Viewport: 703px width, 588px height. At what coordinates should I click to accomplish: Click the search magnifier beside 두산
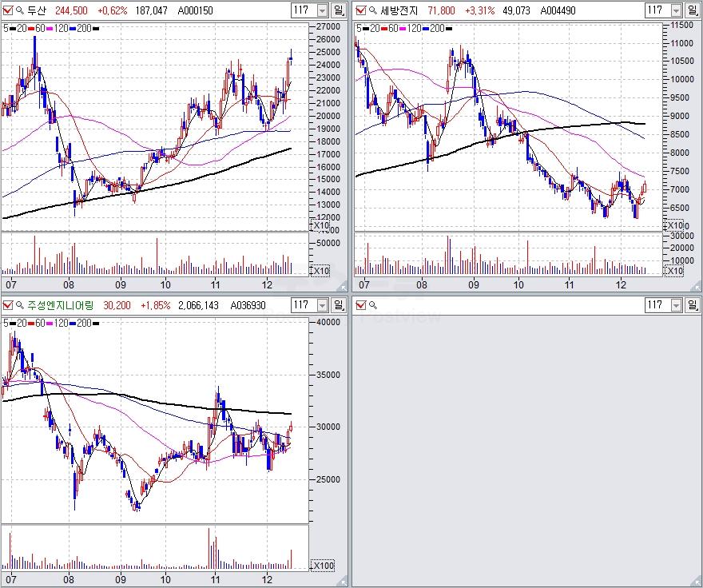[x=20, y=10]
